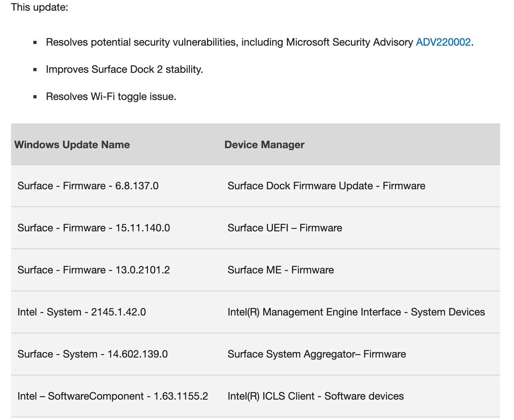Open the ADV220002 security advisory link
The width and height of the screenshot is (514, 420).
(443, 42)
